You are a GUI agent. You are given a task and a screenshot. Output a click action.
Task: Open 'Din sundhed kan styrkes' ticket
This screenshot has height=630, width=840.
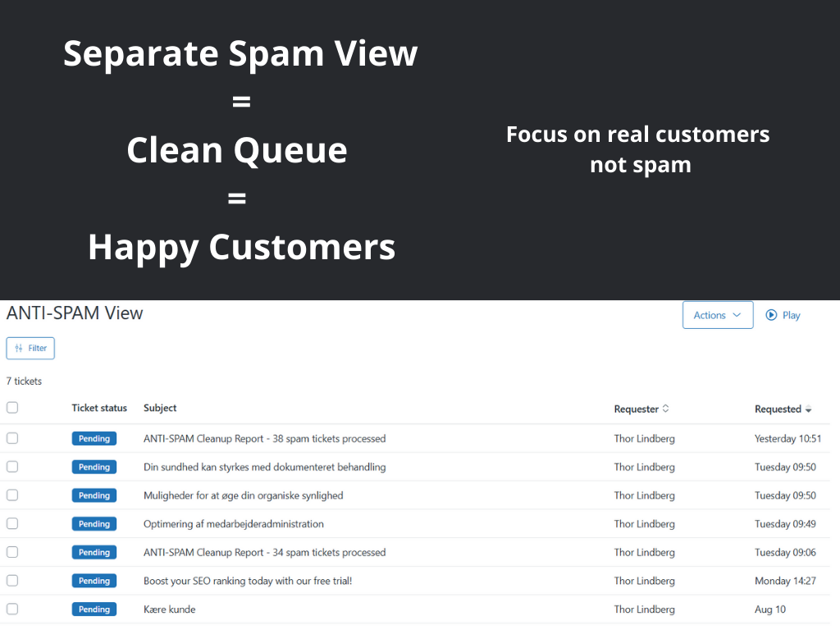coord(264,467)
